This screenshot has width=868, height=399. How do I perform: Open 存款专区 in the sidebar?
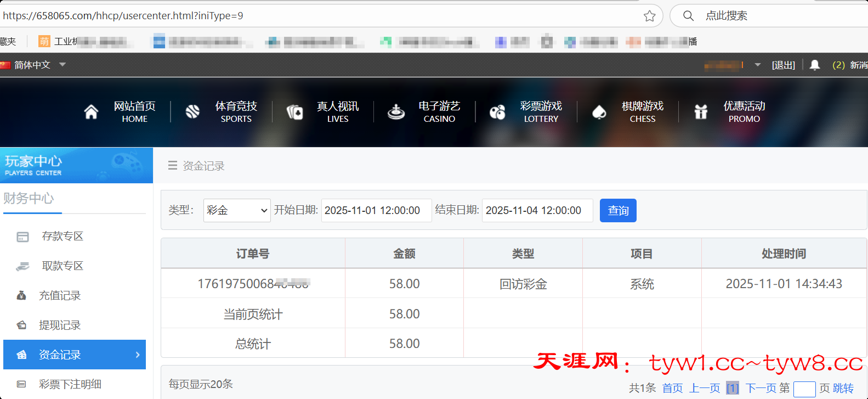tap(63, 236)
